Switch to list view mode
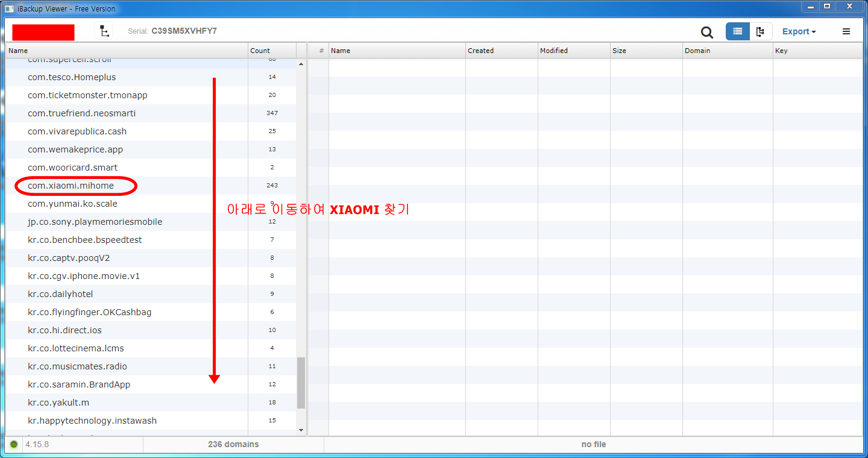 pos(737,31)
